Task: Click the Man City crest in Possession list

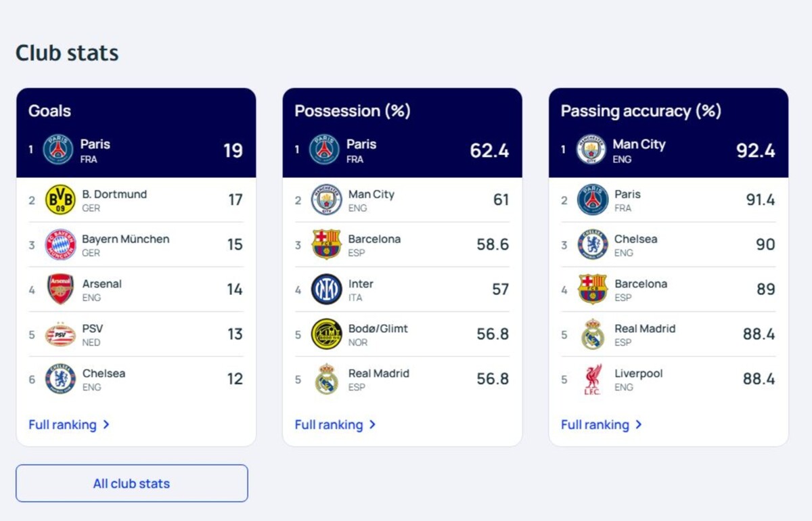Action: [x=326, y=200]
